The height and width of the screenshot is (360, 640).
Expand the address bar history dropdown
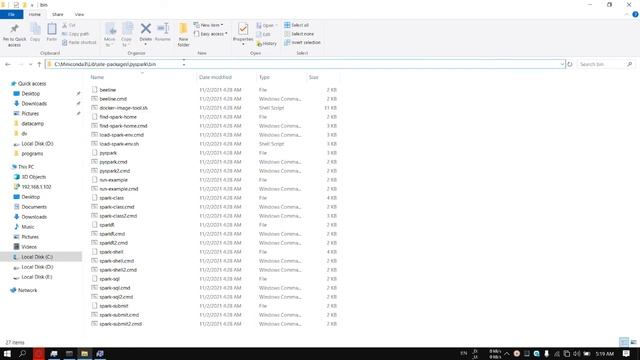(562, 64)
